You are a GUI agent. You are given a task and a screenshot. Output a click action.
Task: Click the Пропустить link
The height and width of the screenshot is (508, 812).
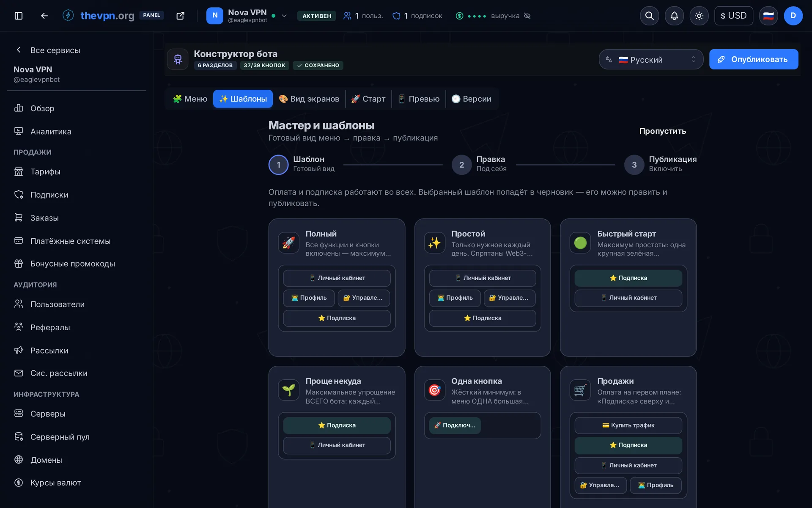[x=663, y=131]
